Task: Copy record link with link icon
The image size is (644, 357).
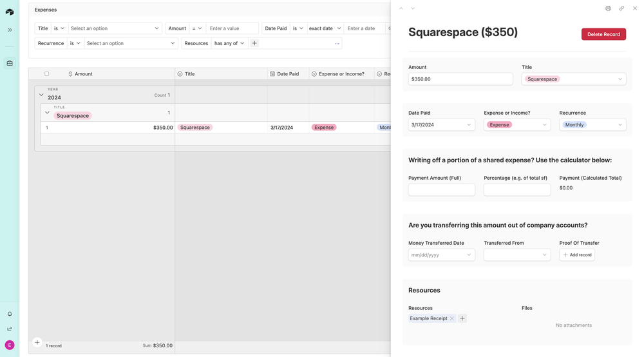Action: [621, 8]
